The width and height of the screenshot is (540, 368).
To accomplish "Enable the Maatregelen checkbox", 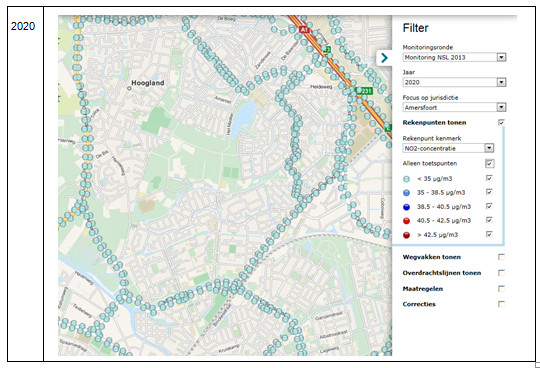I will tap(501, 288).
